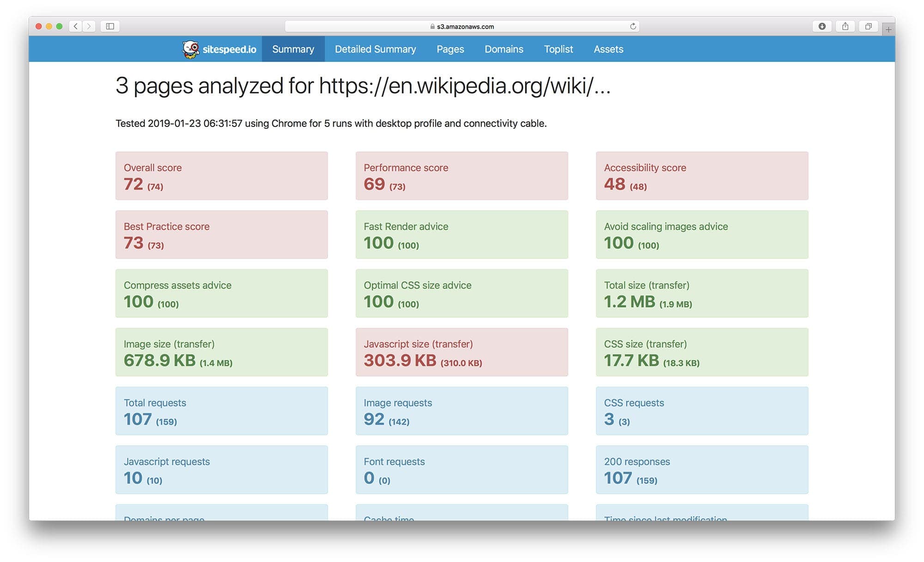This screenshot has width=924, height=562.
Task: Reload the page with refresh icon
Action: click(633, 26)
